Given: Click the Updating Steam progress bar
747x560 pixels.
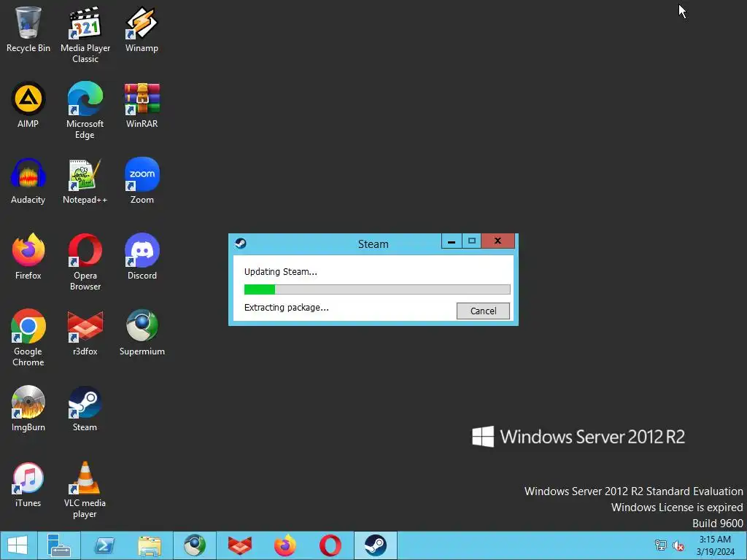Looking at the screenshot, I should pos(377,289).
